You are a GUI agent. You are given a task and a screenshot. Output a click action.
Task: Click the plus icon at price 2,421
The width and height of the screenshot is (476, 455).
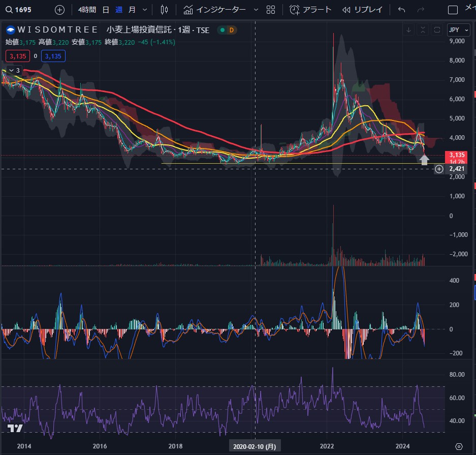click(x=439, y=169)
